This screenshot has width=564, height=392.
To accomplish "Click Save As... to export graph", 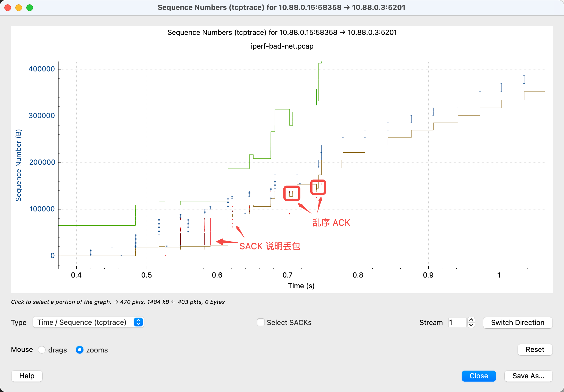I will 528,376.
